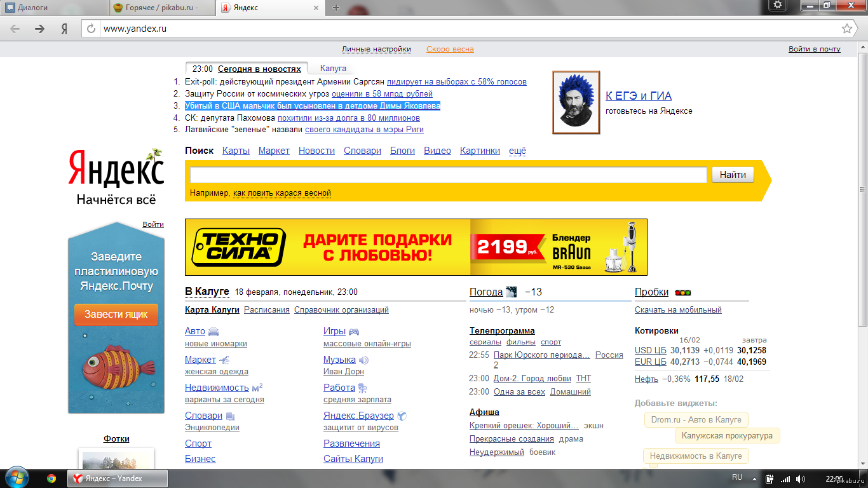Open new tab with the plus button
Viewport: 868px width, 488px height.
pos(336,8)
